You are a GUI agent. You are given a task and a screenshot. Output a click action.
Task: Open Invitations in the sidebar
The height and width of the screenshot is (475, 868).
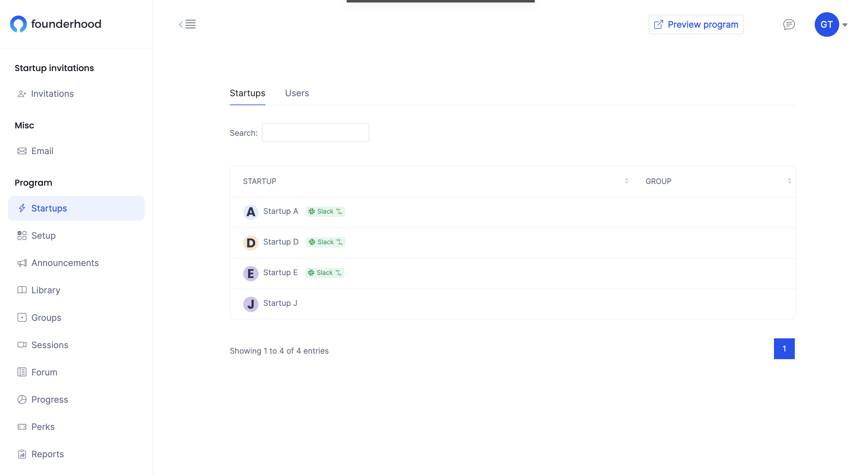tap(52, 94)
